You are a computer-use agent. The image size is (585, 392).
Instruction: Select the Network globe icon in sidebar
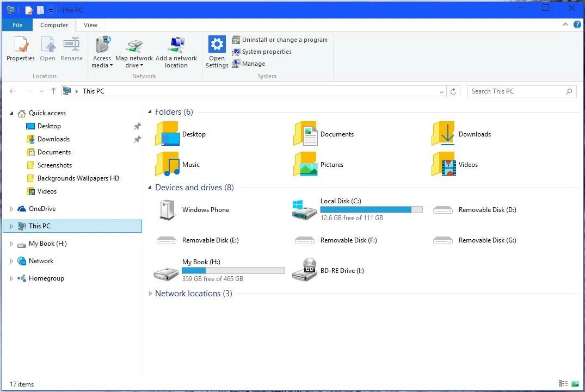[22, 261]
